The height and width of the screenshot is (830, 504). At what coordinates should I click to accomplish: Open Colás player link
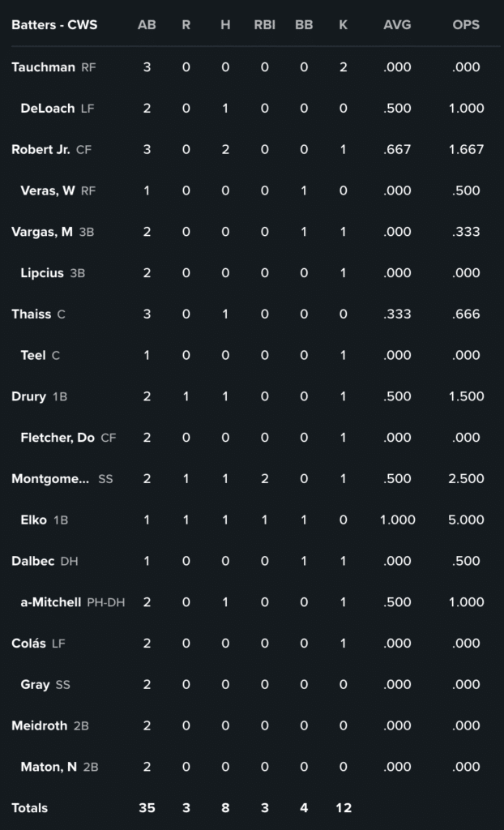(28, 644)
